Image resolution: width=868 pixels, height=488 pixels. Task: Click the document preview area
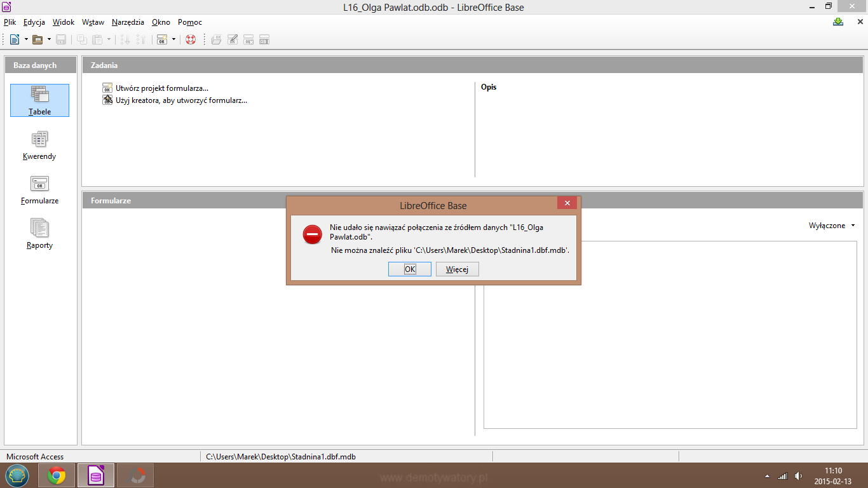click(670, 335)
